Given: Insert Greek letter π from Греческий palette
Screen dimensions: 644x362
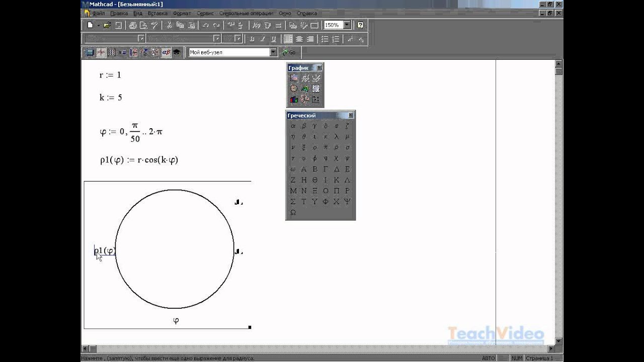Looking at the screenshot, I should 326,147.
